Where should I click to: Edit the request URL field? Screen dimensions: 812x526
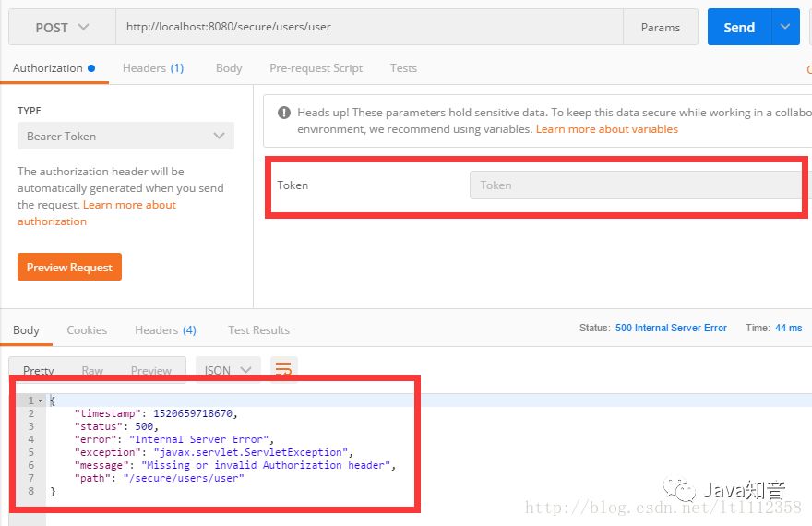tap(369, 27)
